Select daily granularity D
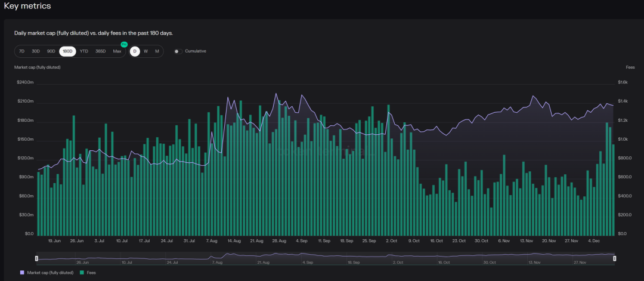The height and width of the screenshot is (281, 644). coord(135,51)
